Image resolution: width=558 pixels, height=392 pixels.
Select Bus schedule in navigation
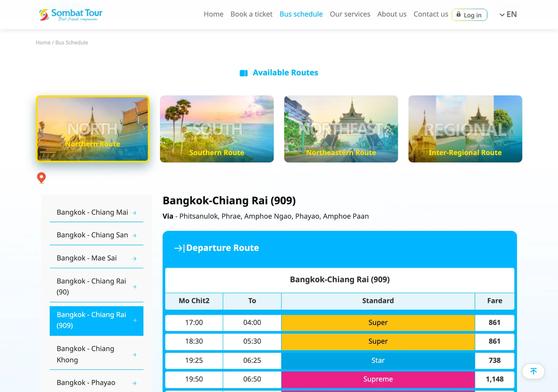click(x=301, y=14)
